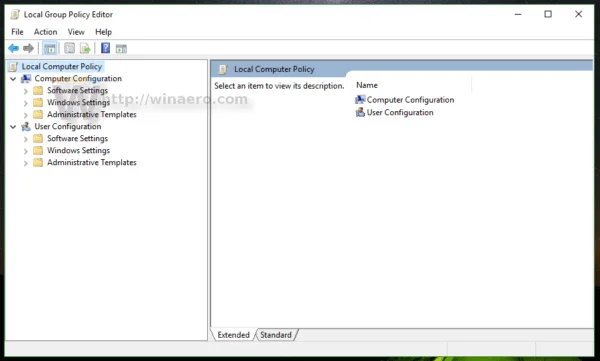This screenshot has height=361, width=600.
Task: Click folder icon of Windows Settings under User Configuration
Action: (38, 150)
